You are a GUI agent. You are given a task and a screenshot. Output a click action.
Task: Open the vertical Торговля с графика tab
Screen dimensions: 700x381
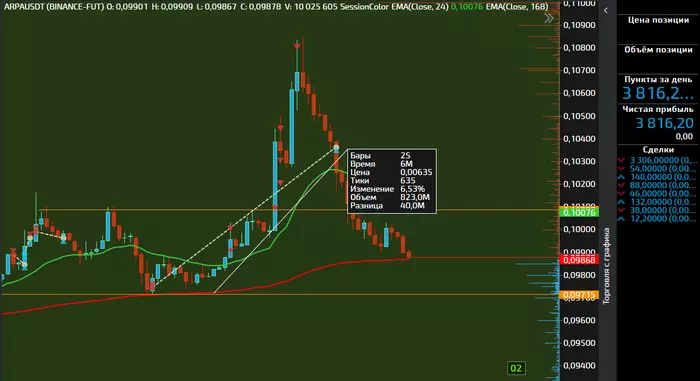(x=606, y=266)
